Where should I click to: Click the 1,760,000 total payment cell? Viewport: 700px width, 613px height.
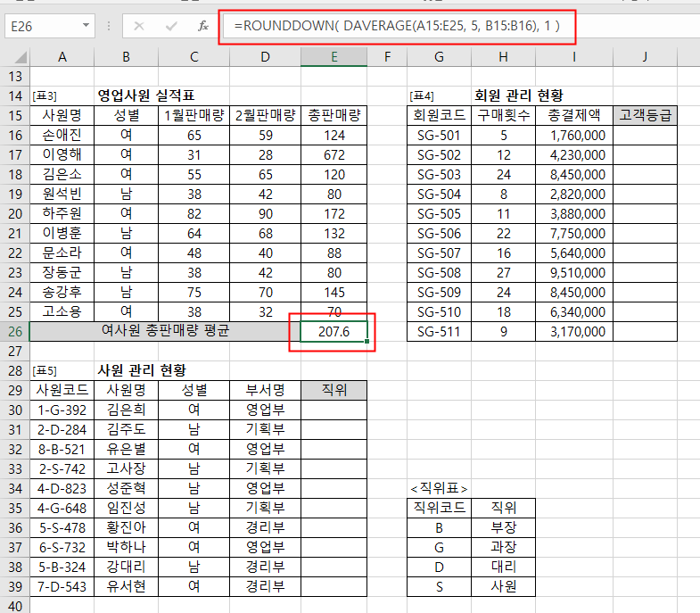click(x=574, y=135)
